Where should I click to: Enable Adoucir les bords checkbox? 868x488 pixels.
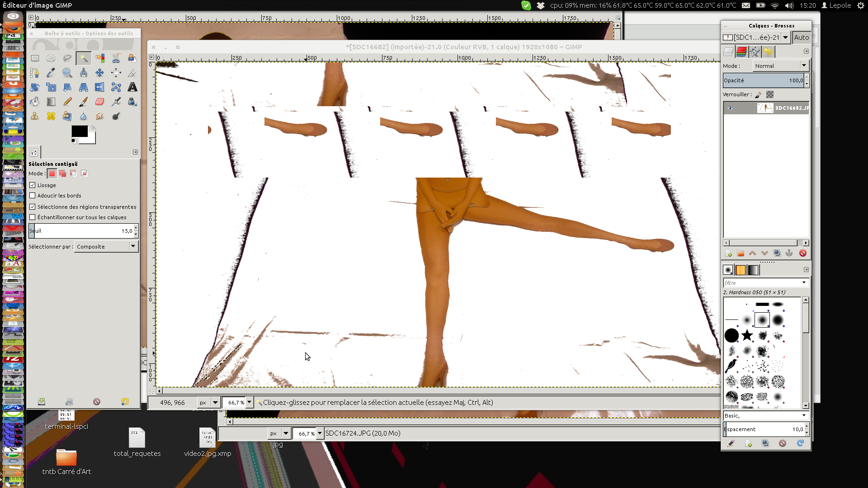tap(33, 196)
